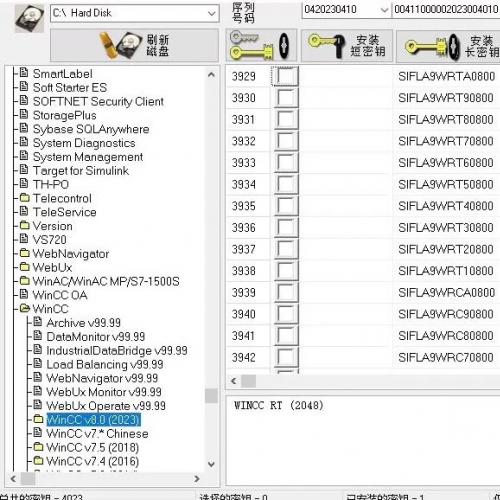500x500 pixels.
Task: Select Sybase SQLAnywhere entry
Action: point(91,129)
